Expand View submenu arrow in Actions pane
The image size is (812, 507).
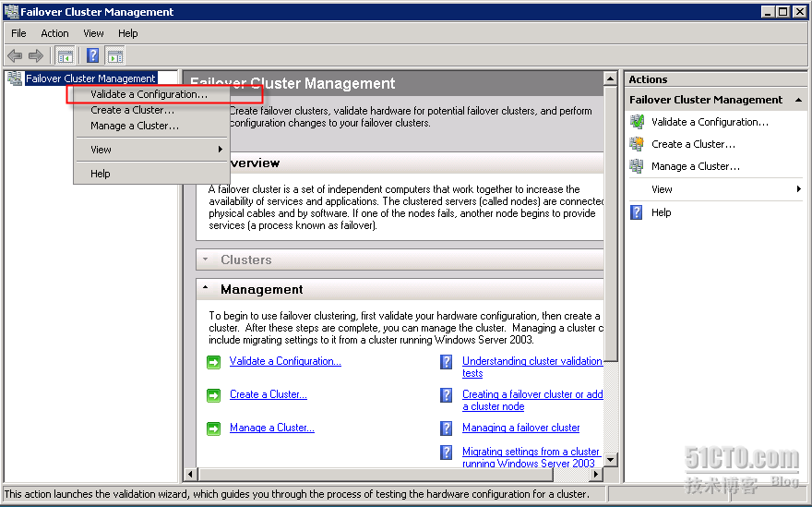pos(798,189)
